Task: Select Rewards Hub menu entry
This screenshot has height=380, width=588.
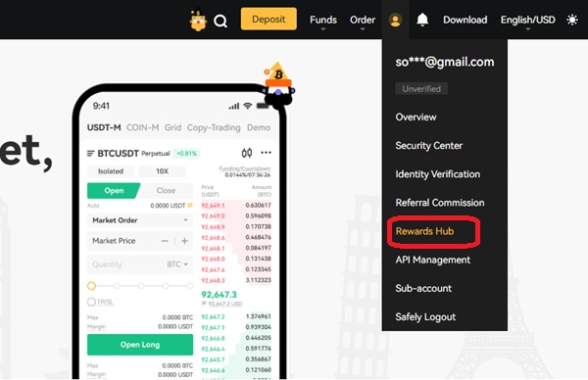Action: (424, 231)
